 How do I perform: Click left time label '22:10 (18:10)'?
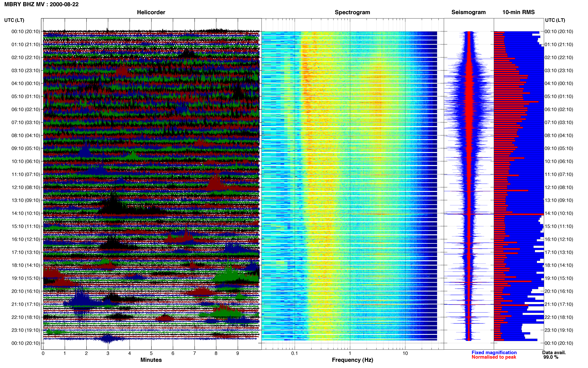tap(26, 317)
